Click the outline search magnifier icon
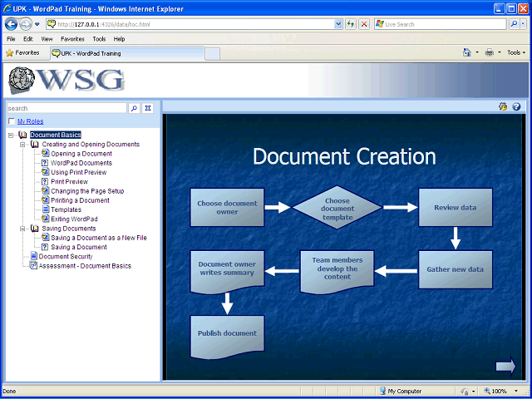Viewport: 532px width, 399px height. pyautogui.click(x=135, y=108)
